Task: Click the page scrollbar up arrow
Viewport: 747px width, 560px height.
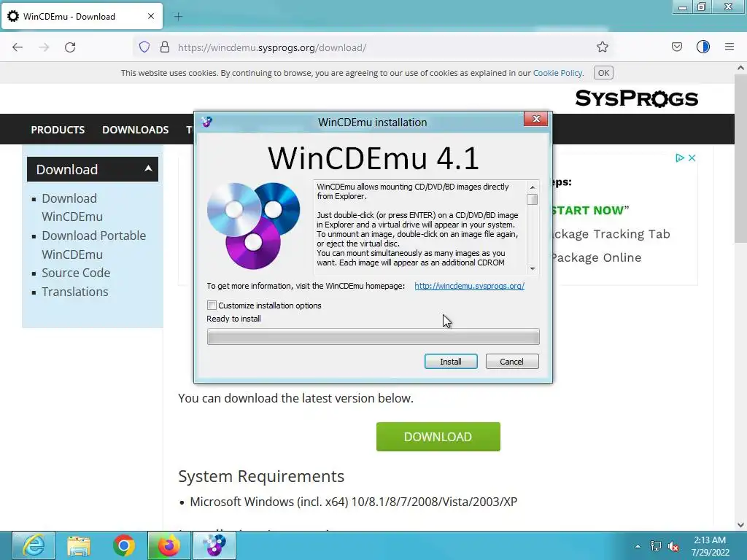Action: (740, 68)
